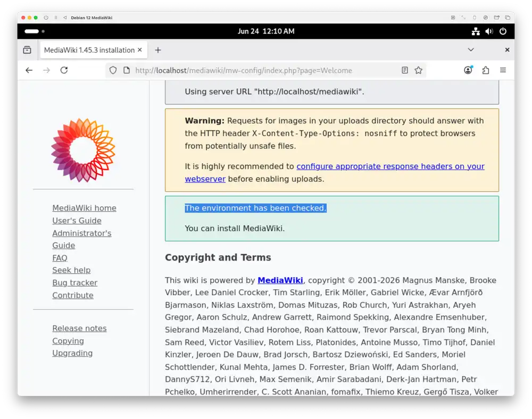Open the Administrator's Guide link
The height and width of the screenshot is (419, 532).
point(82,239)
